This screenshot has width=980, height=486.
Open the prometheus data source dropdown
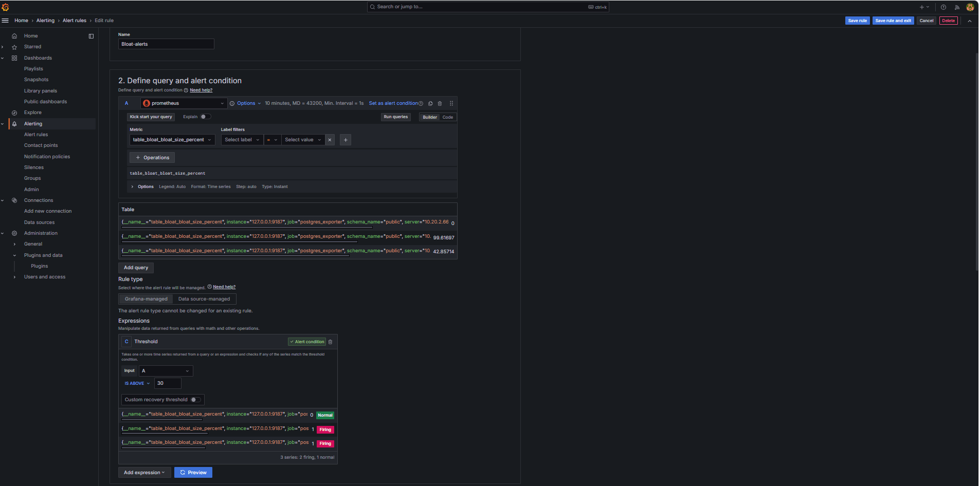pos(184,103)
